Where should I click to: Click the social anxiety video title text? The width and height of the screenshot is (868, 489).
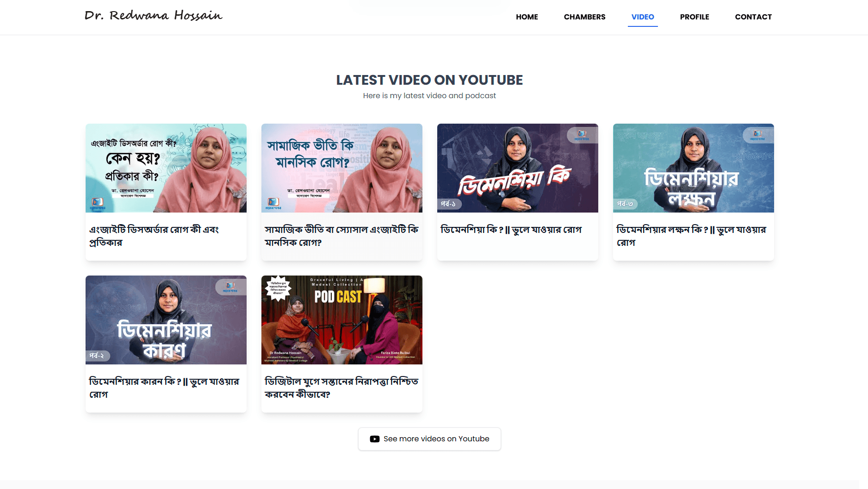(341, 236)
